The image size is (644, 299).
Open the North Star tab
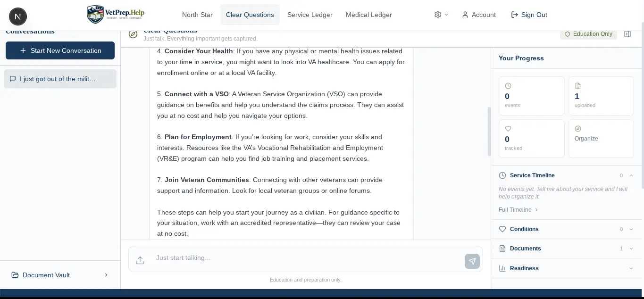pos(197,15)
